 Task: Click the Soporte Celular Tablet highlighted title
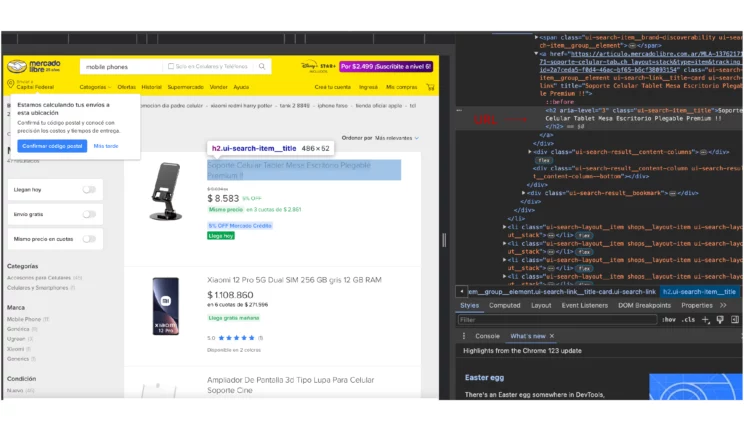pos(304,170)
